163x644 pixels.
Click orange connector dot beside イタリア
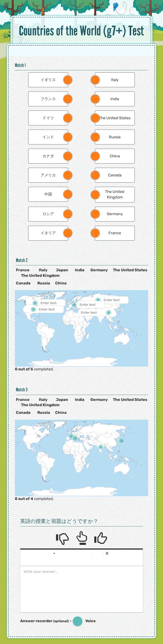68,233
